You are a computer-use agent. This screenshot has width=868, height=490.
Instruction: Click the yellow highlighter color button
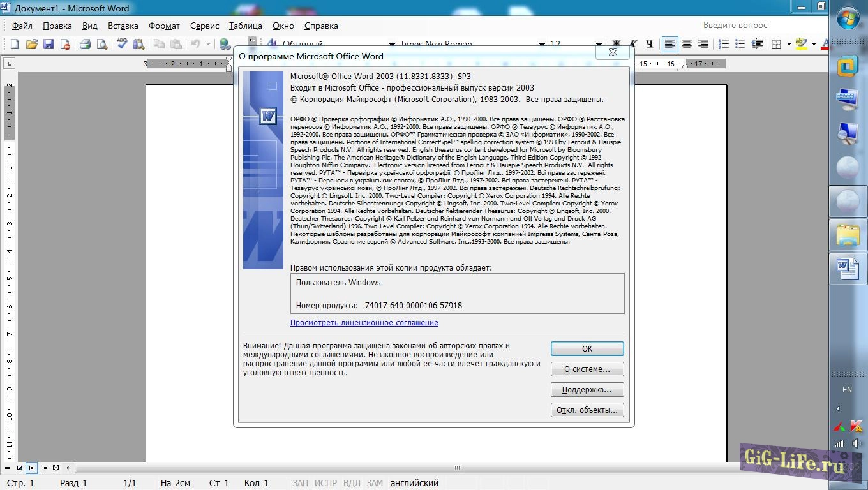click(802, 44)
